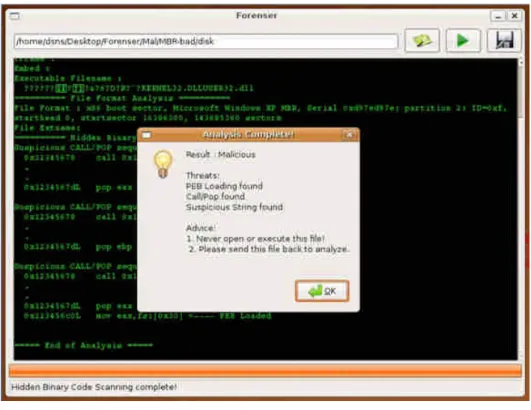Click the 'End of Analysis' line in output
Viewport: 531px width, 410px height.
[x=84, y=345]
